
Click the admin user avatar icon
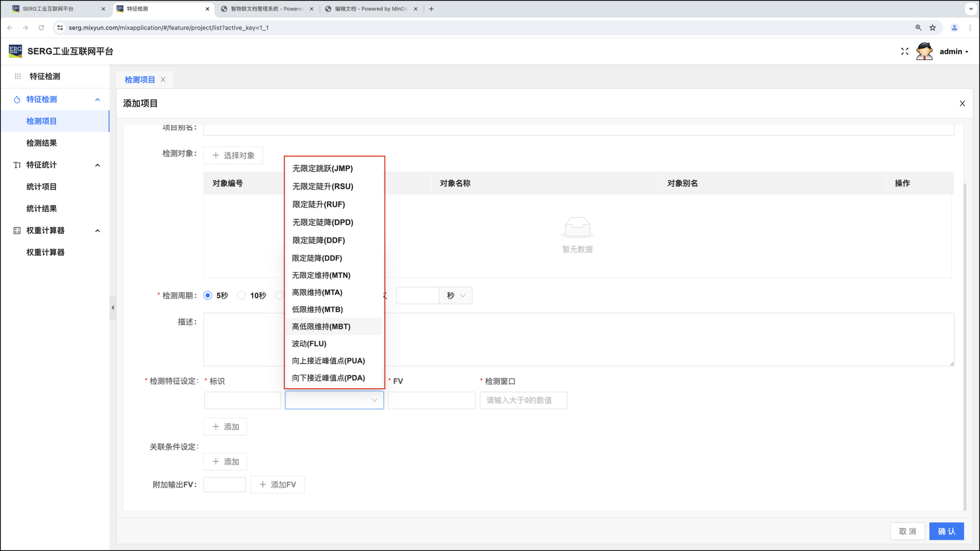tap(924, 52)
